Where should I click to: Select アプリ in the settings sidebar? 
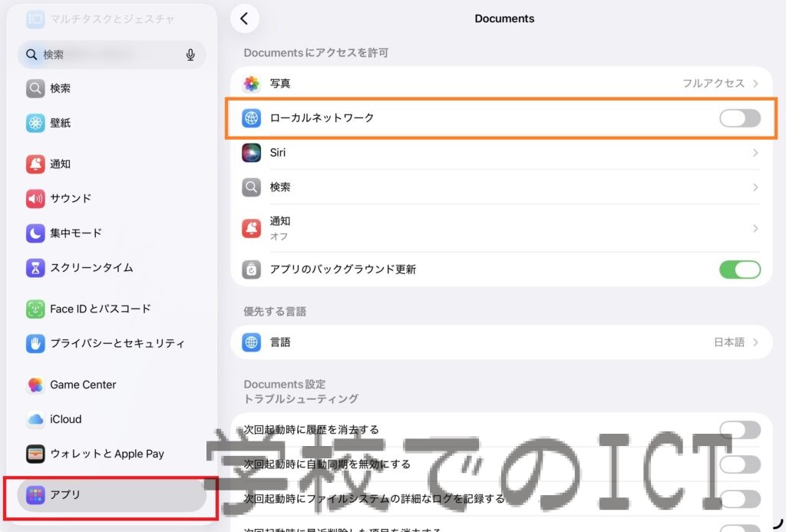[x=111, y=495]
